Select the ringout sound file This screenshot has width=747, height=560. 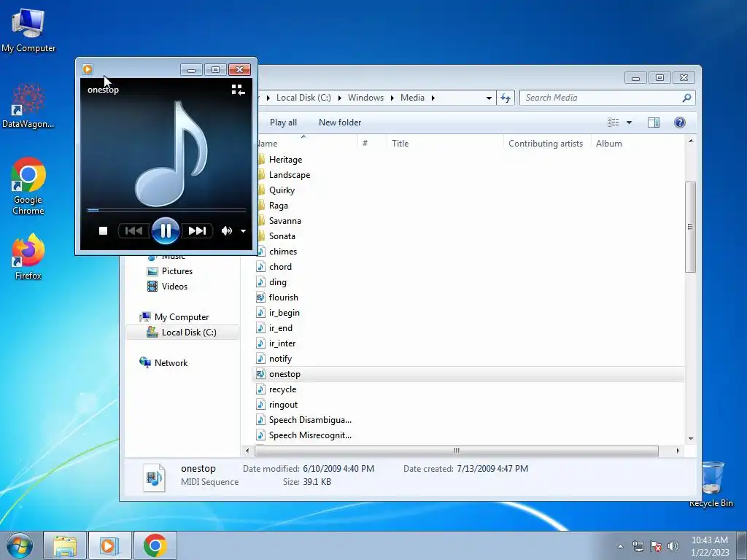point(283,405)
